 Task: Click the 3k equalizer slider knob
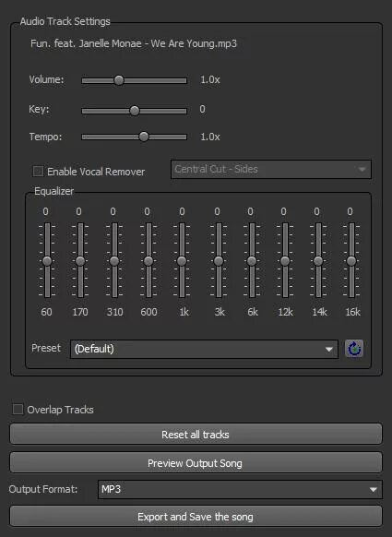coord(219,261)
